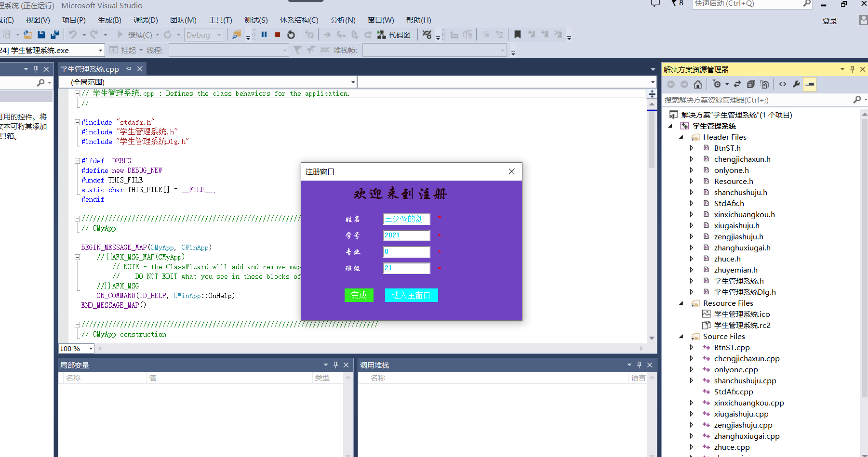868x457 pixels.
Task: Open Properties wrench icon in Solution Explorer
Action: pos(796,84)
